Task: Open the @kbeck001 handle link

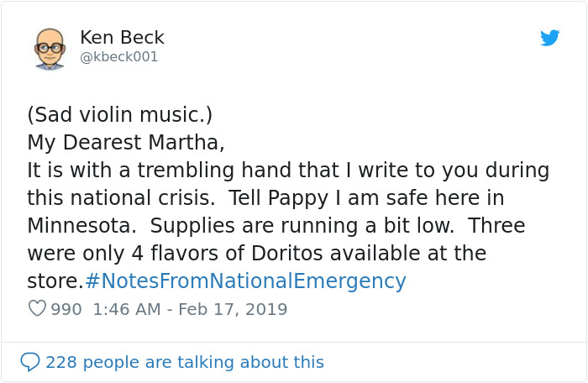Action: pyautogui.click(x=118, y=57)
